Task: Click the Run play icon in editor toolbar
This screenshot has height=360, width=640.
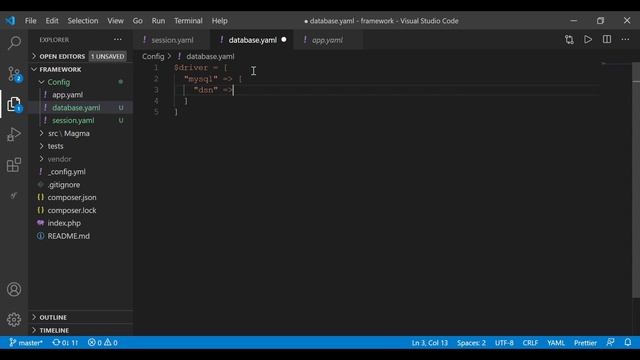Action: pyautogui.click(x=588, y=40)
